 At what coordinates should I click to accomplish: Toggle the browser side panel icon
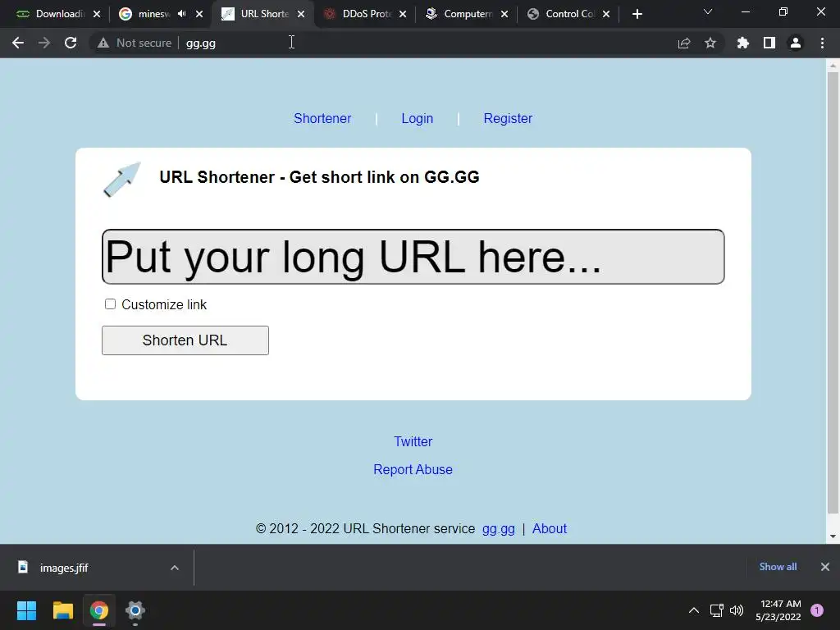[769, 43]
